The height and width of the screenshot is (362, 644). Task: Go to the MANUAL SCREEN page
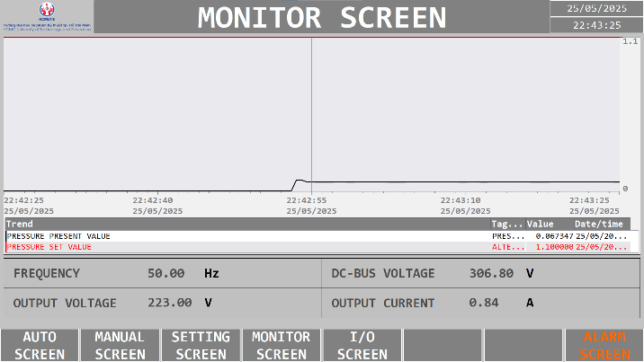pyautogui.click(x=120, y=345)
